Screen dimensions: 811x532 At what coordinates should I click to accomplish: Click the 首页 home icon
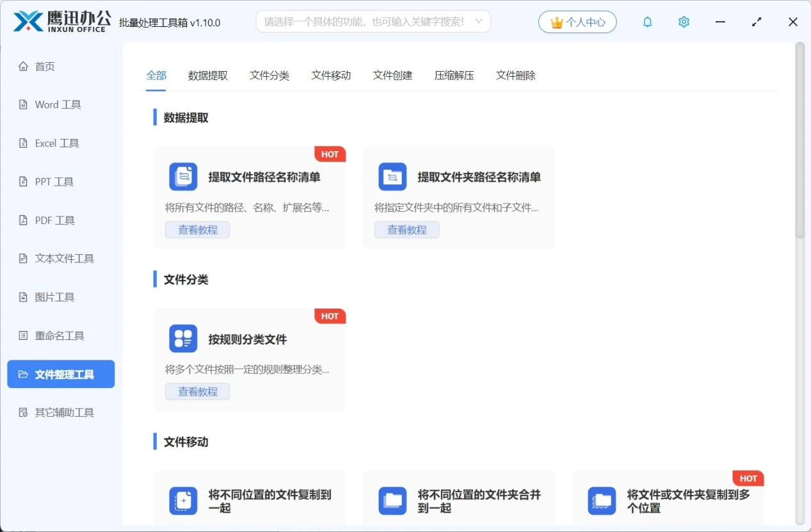coord(24,66)
